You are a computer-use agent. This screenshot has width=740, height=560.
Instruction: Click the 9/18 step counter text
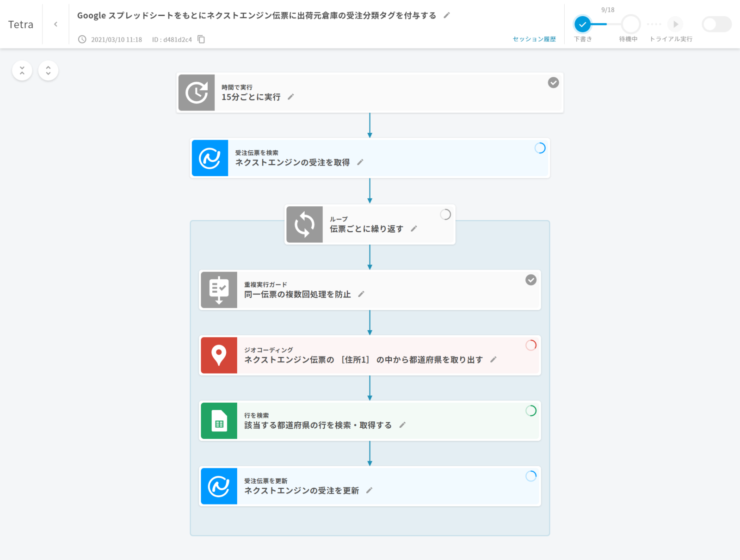pos(608,10)
